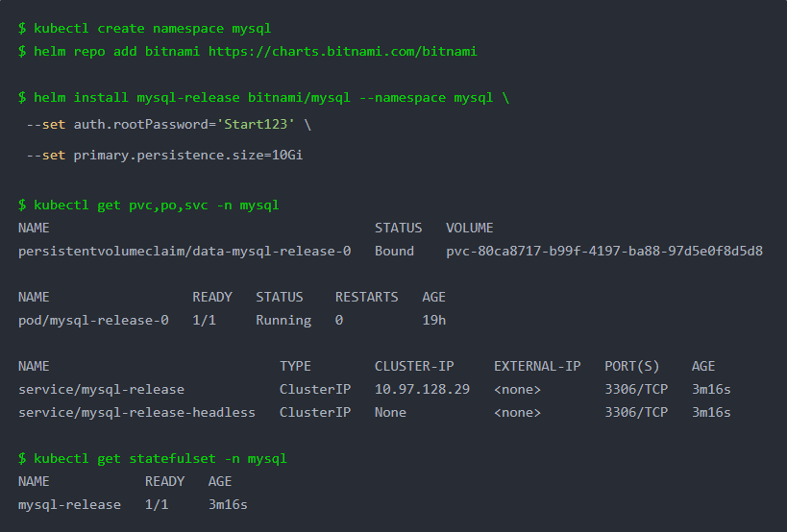Select the pvc-80ca8717 volume identifier
The height and width of the screenshot is (532, 787).
[604, 252]
